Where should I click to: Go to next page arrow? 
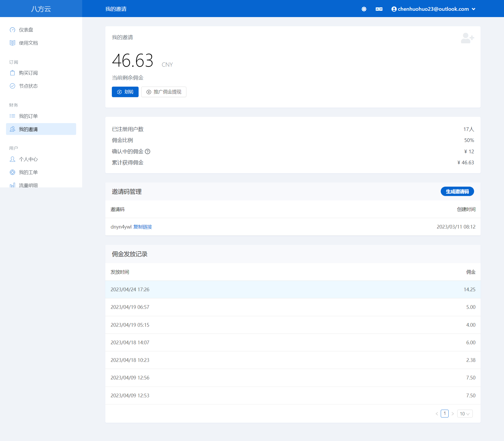453,414
